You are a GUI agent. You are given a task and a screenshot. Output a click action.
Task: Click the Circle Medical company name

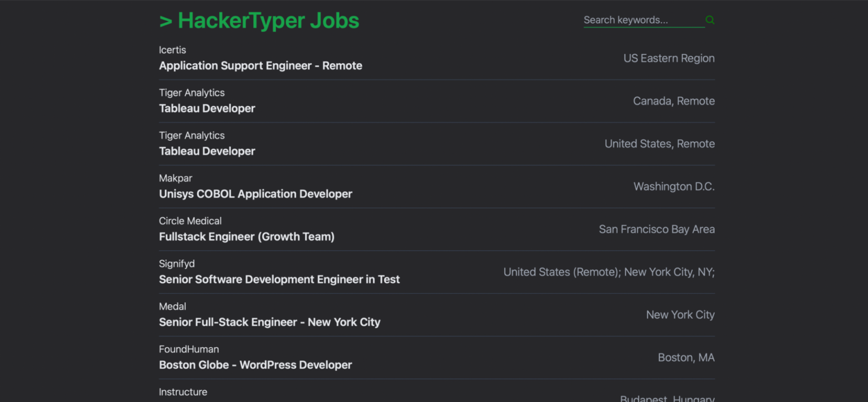tap(190, 221)
